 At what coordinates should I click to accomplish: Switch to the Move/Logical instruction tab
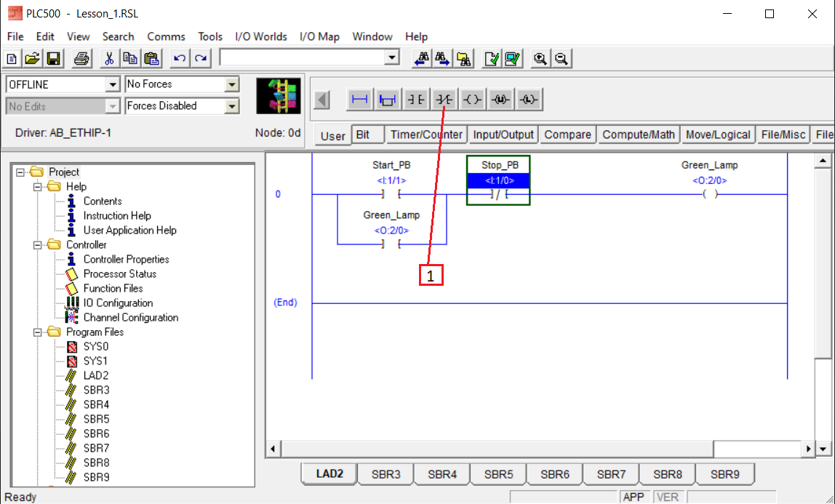[718, 135]
